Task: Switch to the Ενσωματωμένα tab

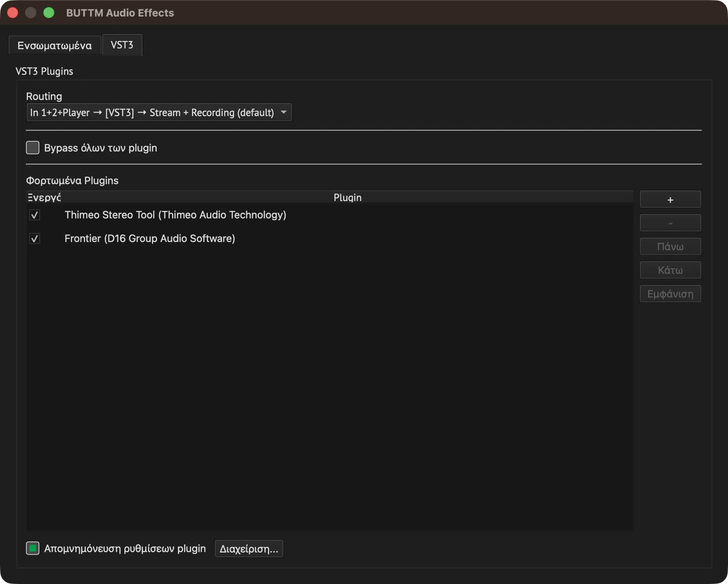Action: (x=55, y=45)
